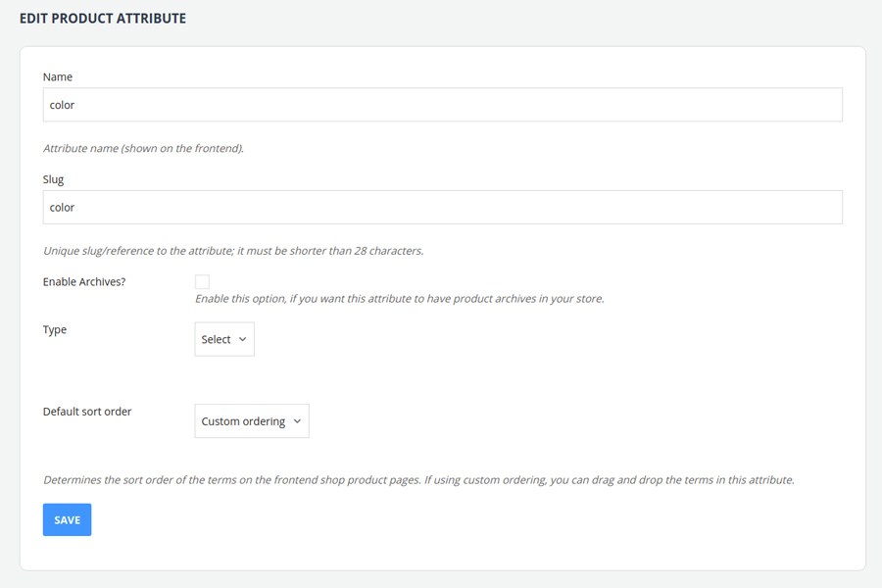Image resolution: width=882 pixels, height=588 pixels.
Task: Click the 'Attribute name (shown on the frontend)' hint
Action: (143, 149)
